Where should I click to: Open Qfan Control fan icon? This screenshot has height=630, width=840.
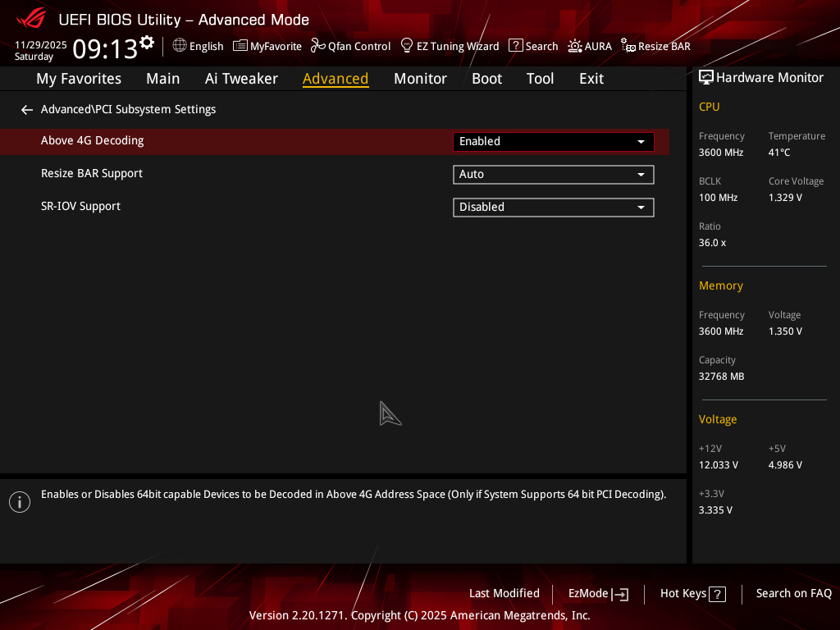(318, 46)
